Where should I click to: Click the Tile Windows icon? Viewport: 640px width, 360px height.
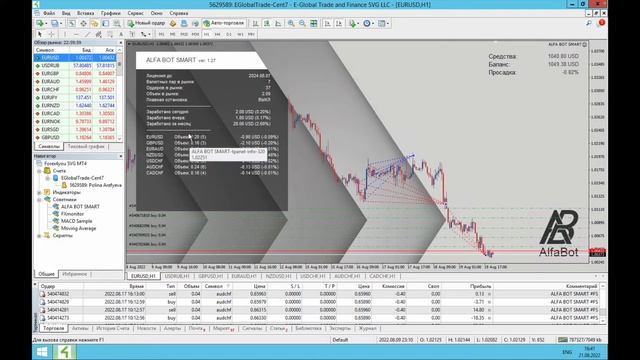313,23
